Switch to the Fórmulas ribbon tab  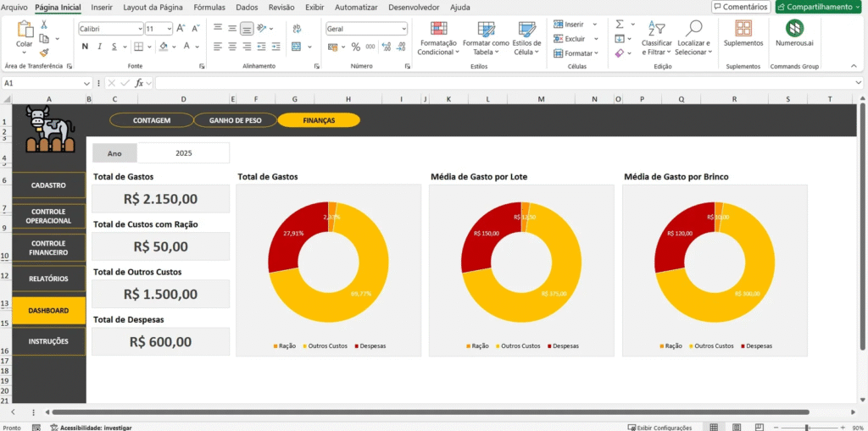tap(209, 7)
